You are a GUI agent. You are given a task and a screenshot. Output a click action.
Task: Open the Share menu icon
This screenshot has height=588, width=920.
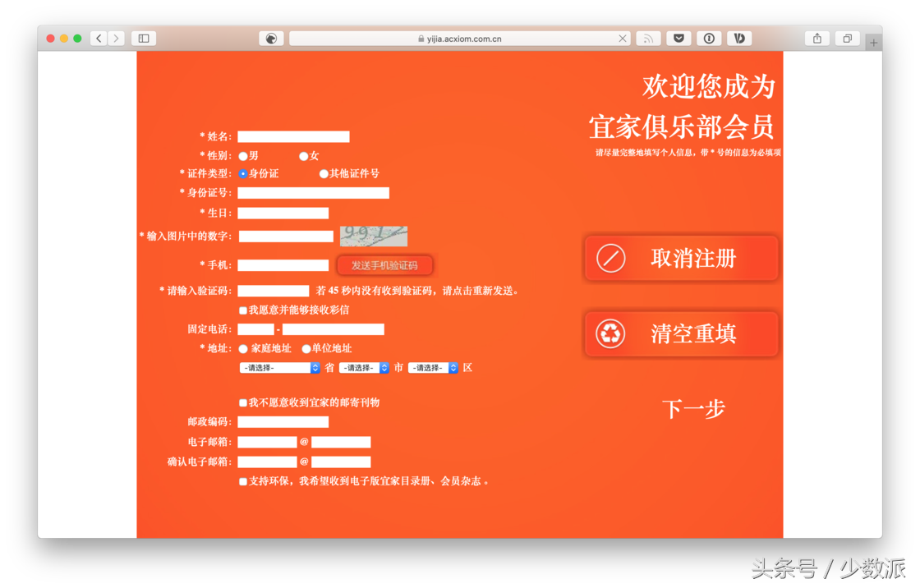click(x=817, y=39)
